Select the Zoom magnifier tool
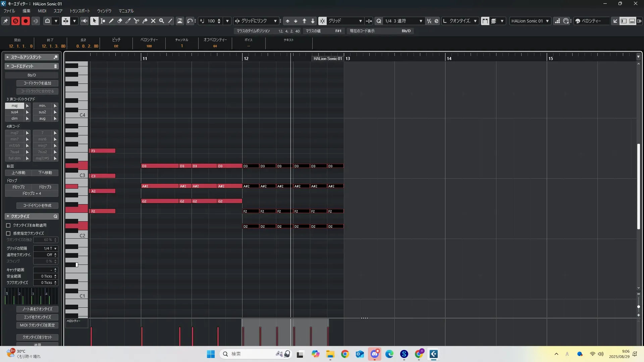Viewport: 644px width, 362px height. [162, 21]
